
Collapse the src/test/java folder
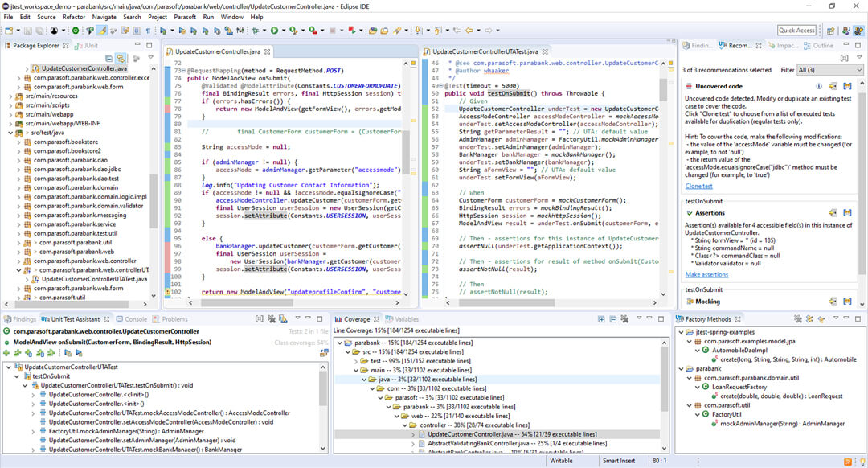10,133
